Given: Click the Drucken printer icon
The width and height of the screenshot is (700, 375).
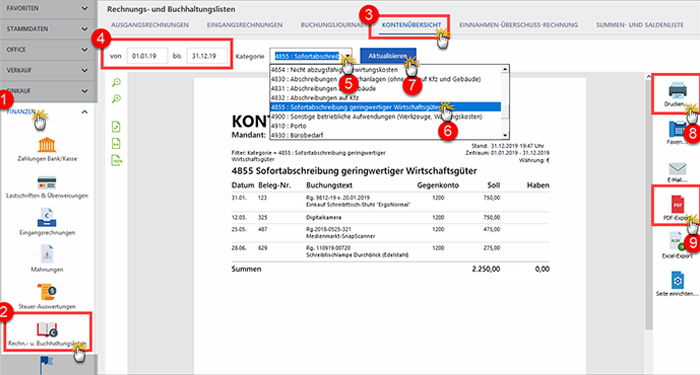Looking at the screenshot, I should 677,91.
